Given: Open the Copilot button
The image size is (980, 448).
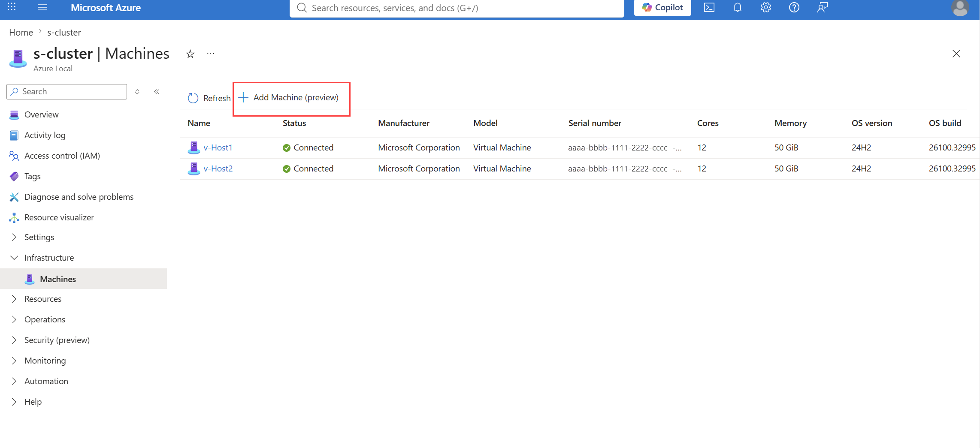Looking at the screenshot, I should pyautogui.click(x=662, y=7).
